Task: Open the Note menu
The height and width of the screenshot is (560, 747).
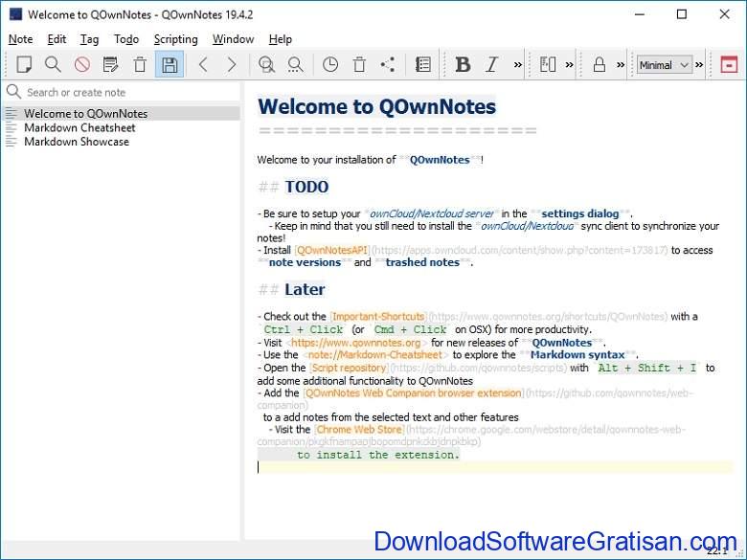Action: 20,39
